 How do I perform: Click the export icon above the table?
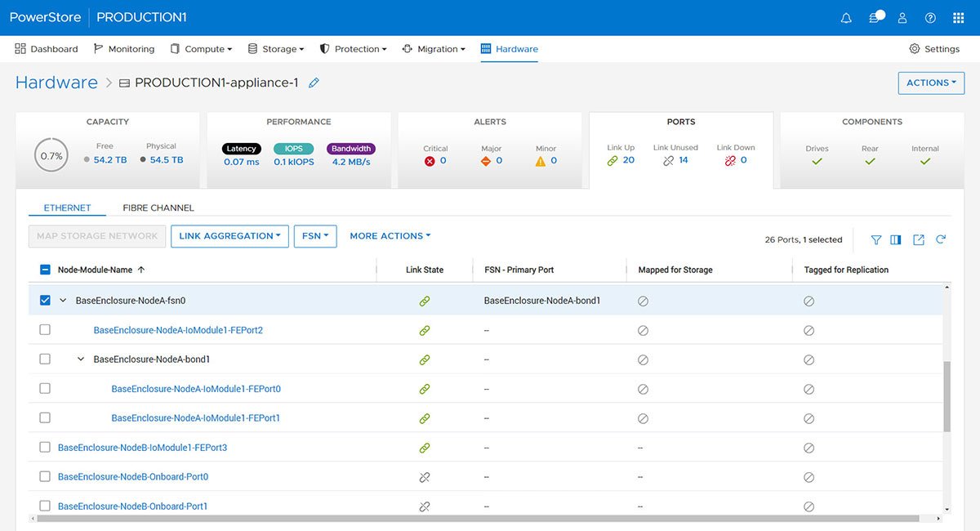918,239
